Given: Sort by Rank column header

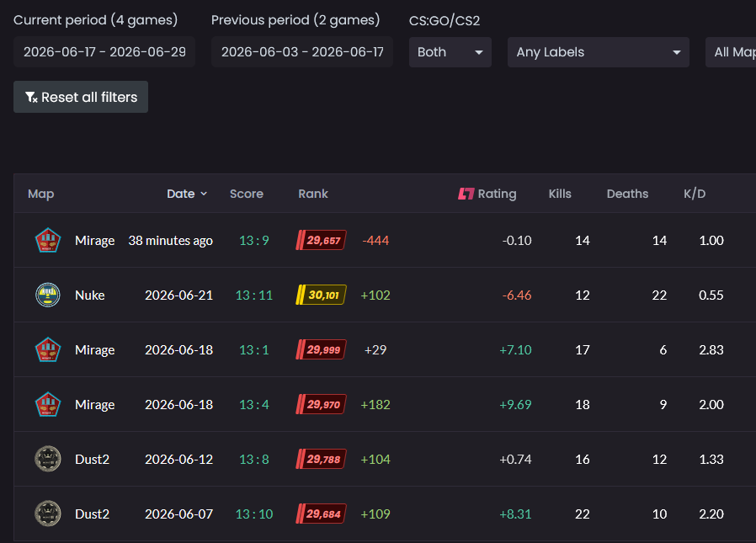Looking at the screenshot, I should pyautogui.click(x=313, y=194).
